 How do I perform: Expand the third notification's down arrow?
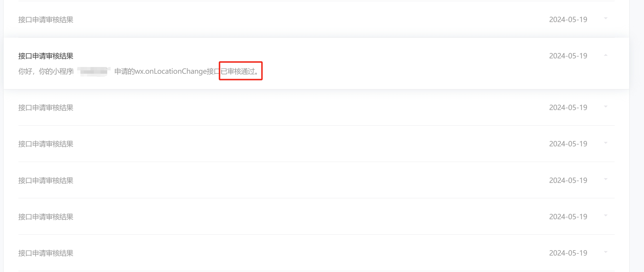click(605, 107)
